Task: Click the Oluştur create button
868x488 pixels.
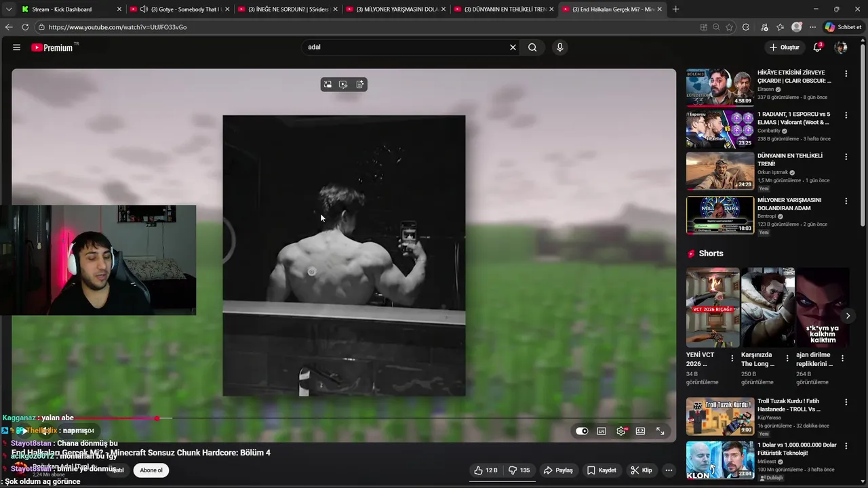Action: click(784, 47)
